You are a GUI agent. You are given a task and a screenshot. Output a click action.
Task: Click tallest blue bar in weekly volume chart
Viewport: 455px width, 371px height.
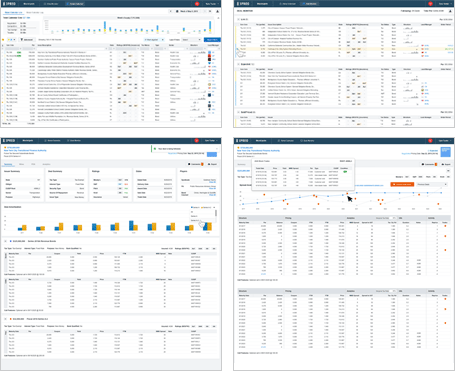point(210,25)
